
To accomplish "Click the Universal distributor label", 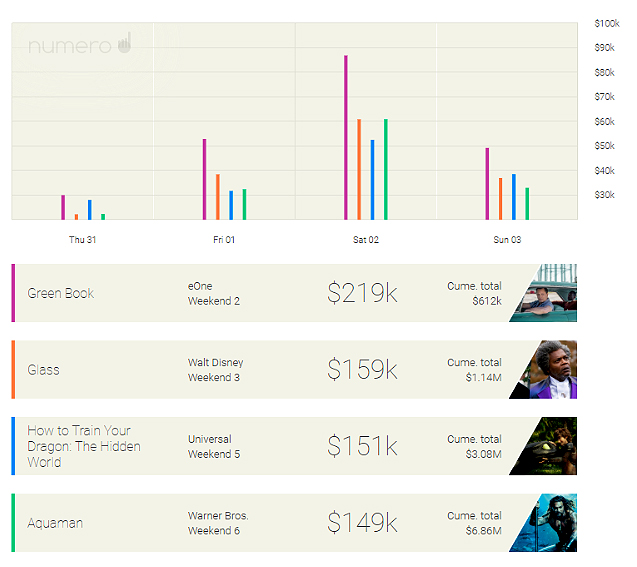I will pyautogui.click(x=210, y=439).
